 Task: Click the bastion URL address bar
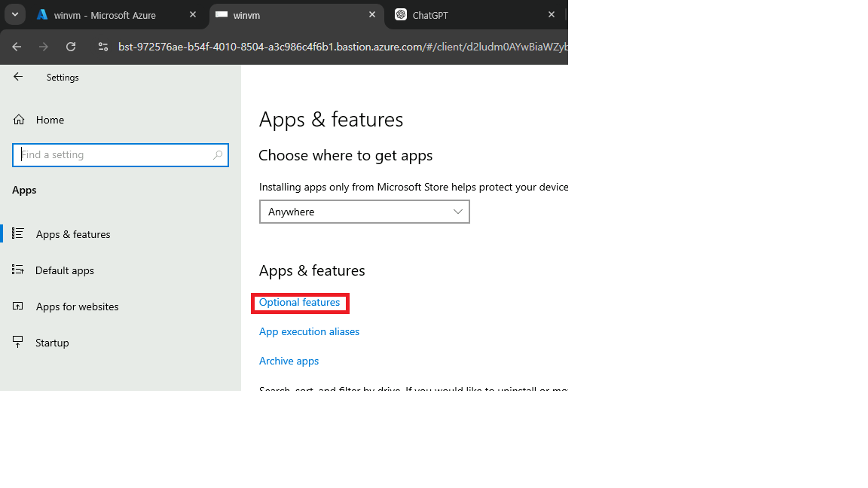[x=342, y=47]
